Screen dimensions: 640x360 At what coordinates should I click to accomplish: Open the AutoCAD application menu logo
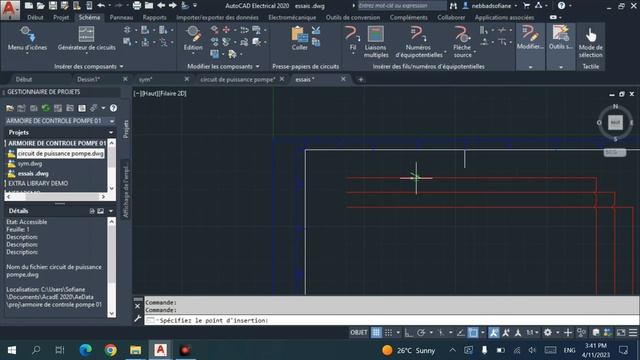(x=10, y=10)
